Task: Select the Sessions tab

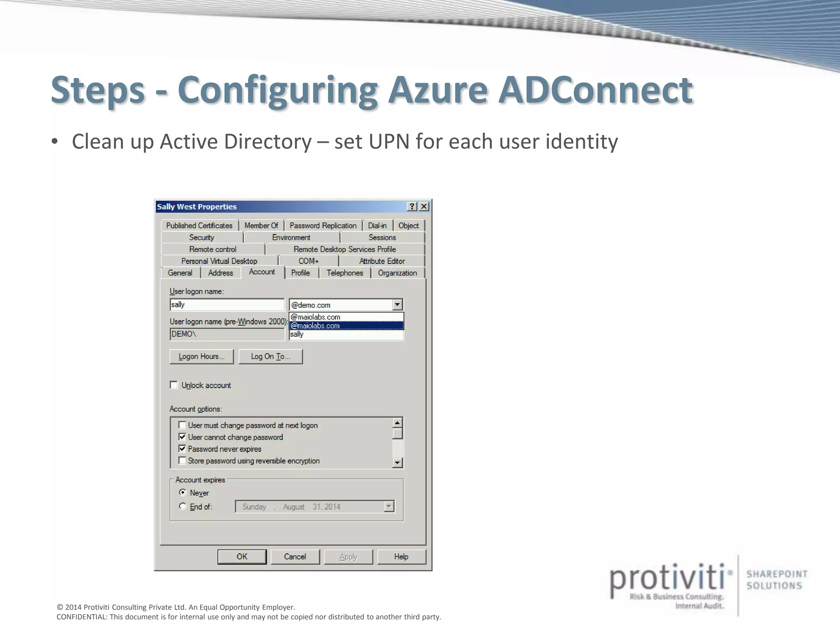Action: [x=382, y=237]
